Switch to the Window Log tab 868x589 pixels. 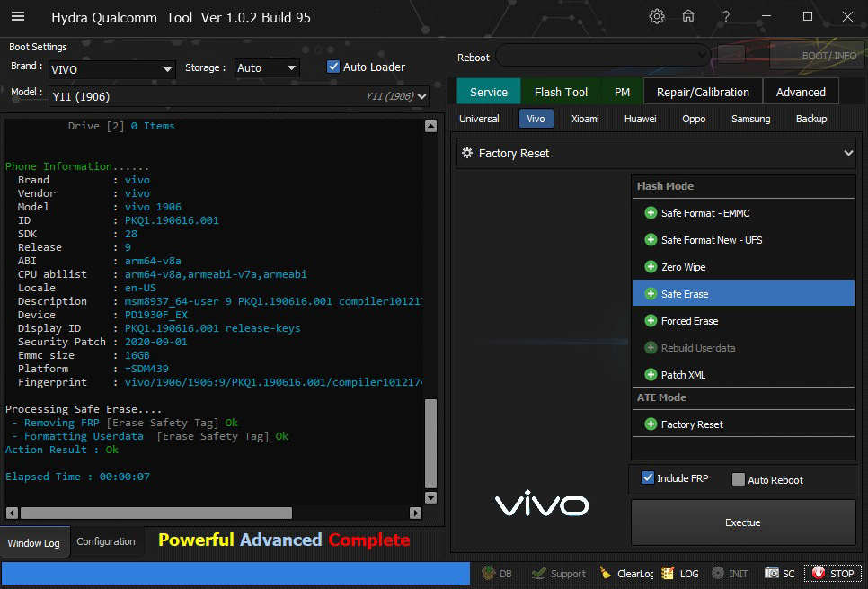(34, 543)
